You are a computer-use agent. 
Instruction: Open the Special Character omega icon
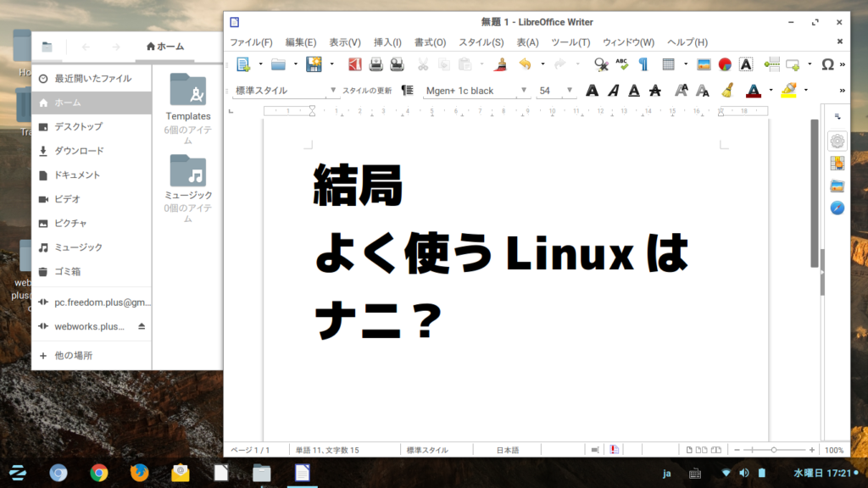click(x=827, y=64)
